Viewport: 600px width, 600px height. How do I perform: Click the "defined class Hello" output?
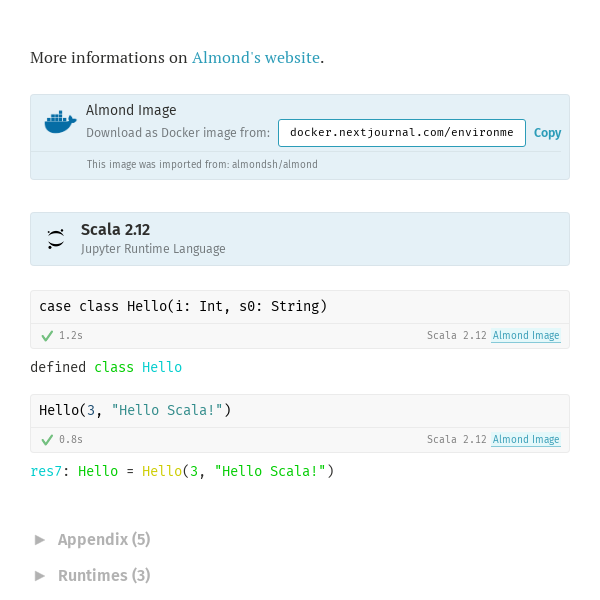[x=106, y=367]
